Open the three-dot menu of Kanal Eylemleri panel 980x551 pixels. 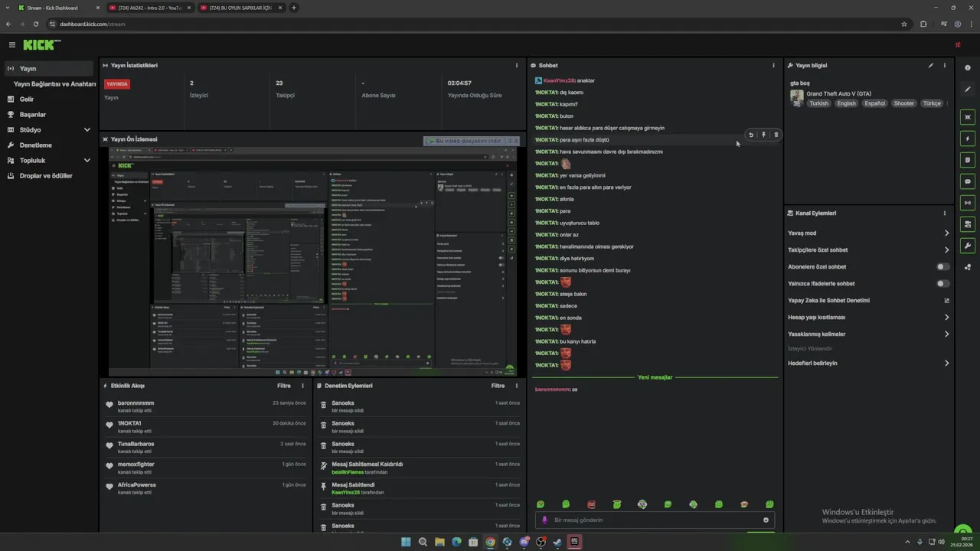tap(945, 214)
